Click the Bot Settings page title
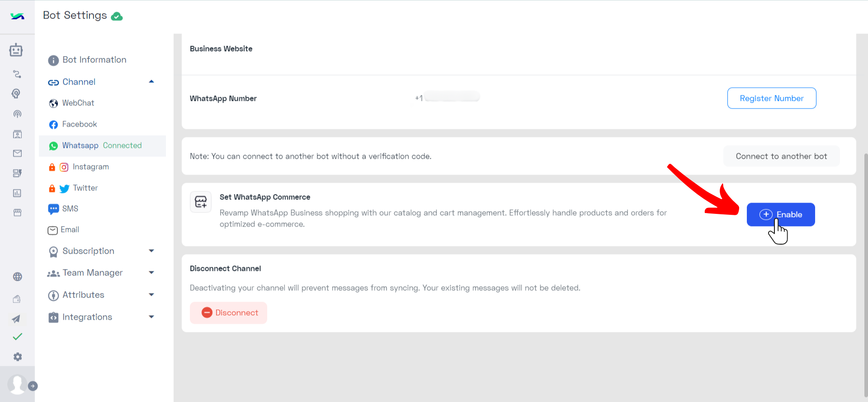 click(75, 15)
